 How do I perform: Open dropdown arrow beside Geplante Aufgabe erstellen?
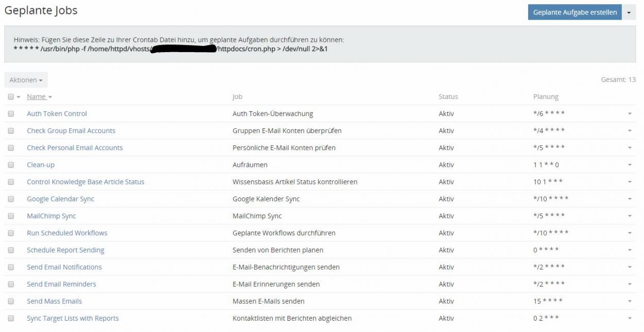click(x=629, y=12)
